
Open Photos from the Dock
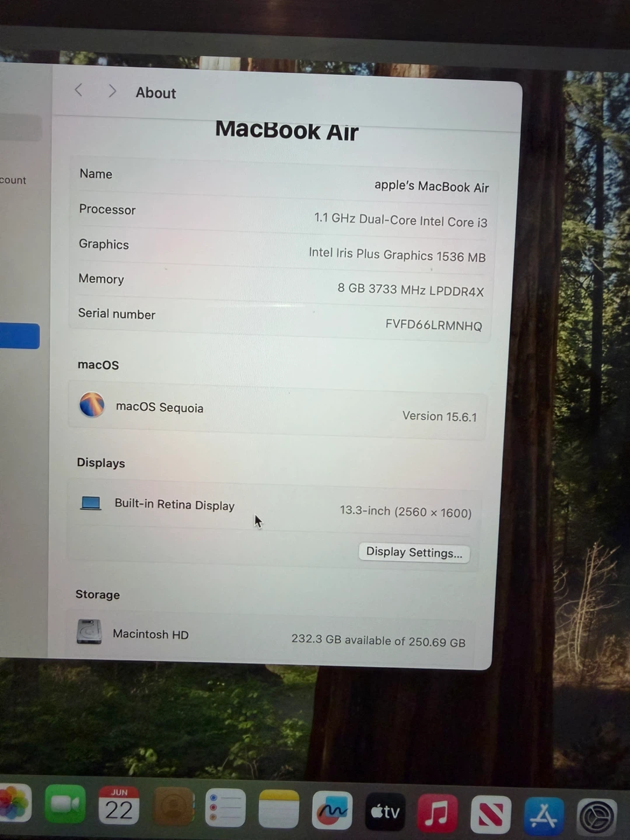pos(14,803)
